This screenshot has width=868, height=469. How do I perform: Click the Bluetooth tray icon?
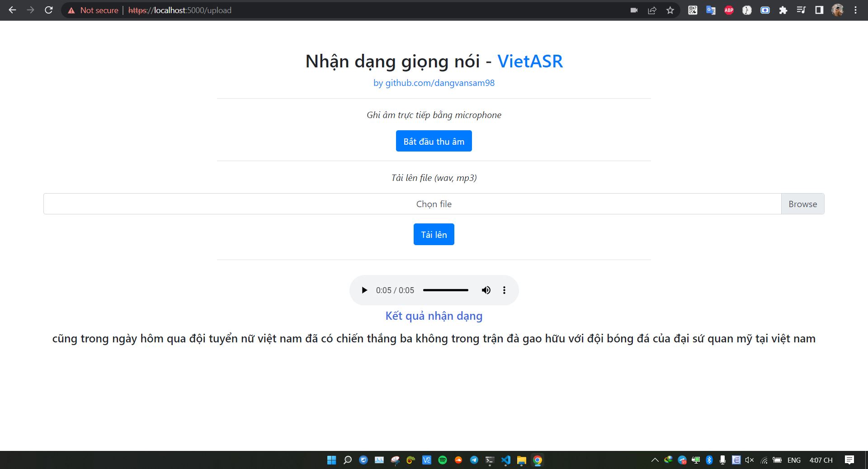coord(709,460)
